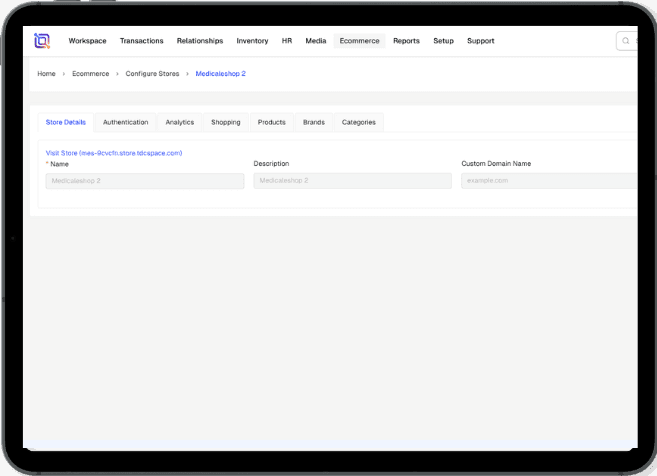
Task: Switch to the Authentication tab
Action: click(125, 122)
